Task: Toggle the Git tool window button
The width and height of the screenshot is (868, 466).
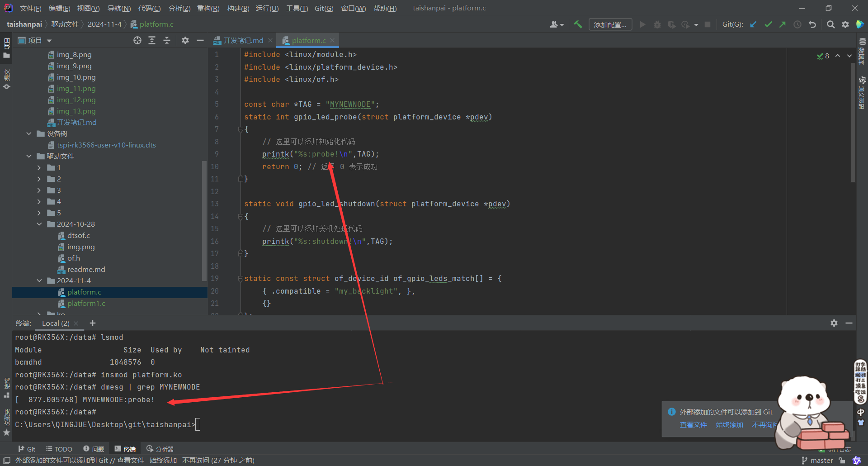Action: tap(27, 449)
